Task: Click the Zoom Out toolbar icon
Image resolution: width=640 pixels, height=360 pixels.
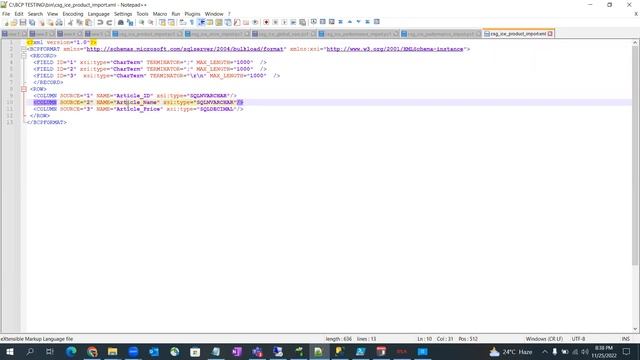Action: tap(151, 22)
